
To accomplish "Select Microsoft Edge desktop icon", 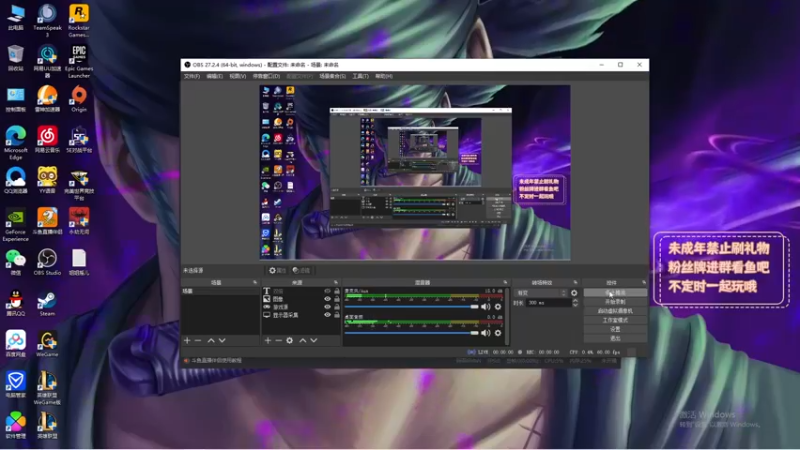I will click(16, 143).
